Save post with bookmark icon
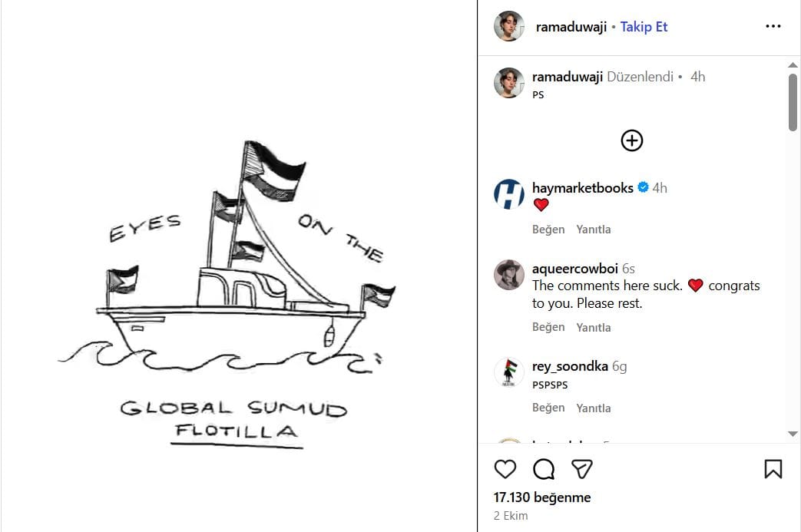The width and height of the screenshot is (801, 532). pos(773,469)
